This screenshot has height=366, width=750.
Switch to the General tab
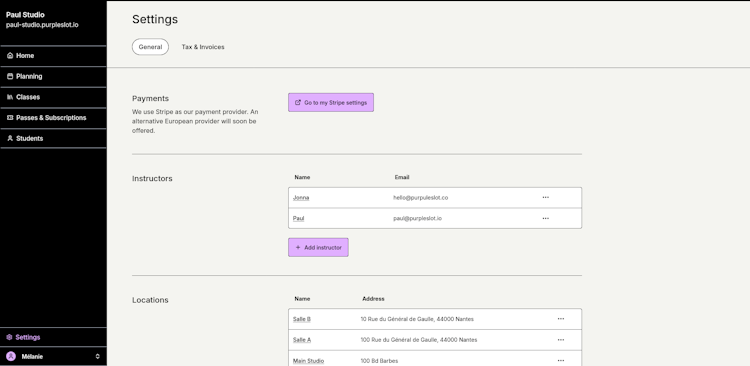(x=150, y=47)
